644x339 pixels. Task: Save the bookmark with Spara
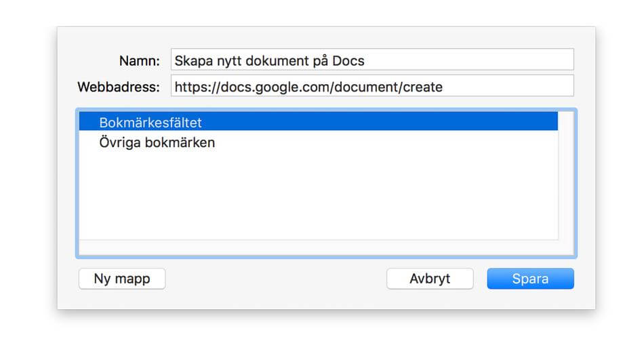pyautogui.click(x=530, y=279)
